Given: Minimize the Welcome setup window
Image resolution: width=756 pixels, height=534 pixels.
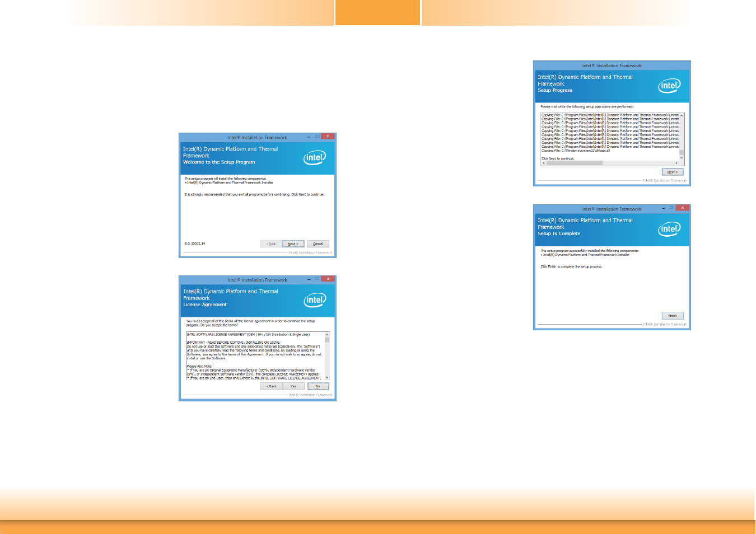Looking at the screenshot, I should click(x=309, y=137).
